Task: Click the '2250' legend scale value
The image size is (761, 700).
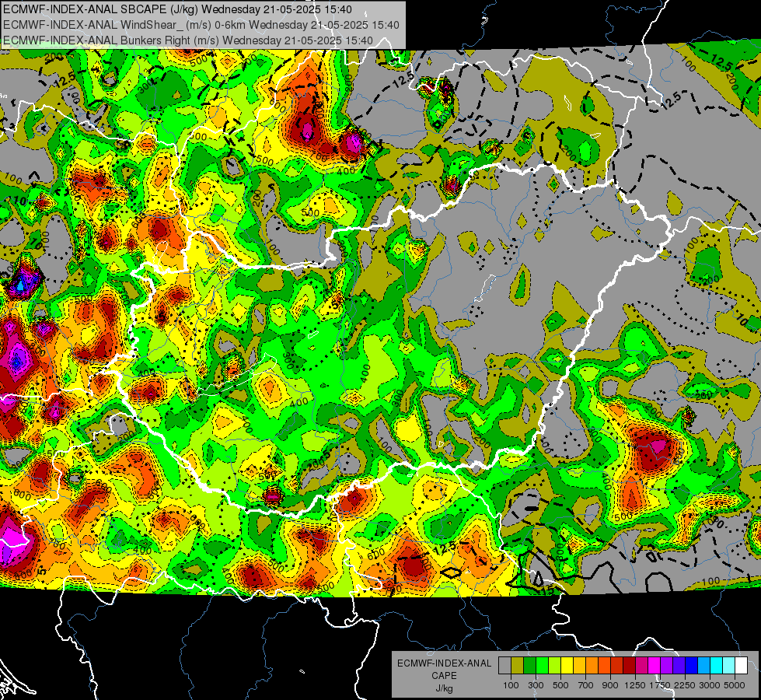Action: coord(684,685)
